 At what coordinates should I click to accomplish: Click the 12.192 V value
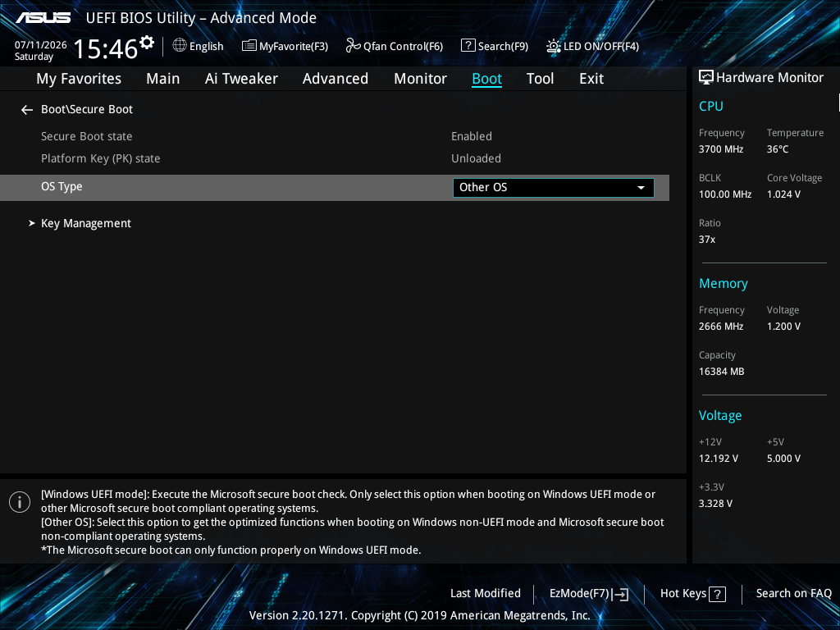click(x=719, y=458)
